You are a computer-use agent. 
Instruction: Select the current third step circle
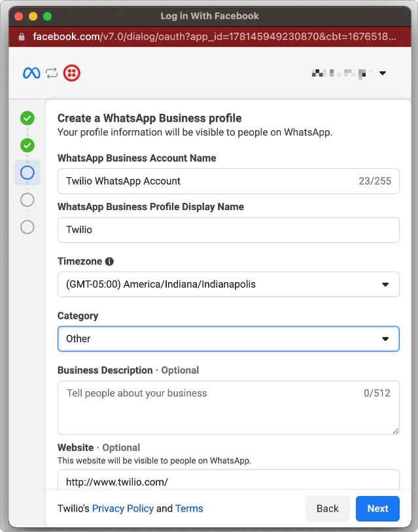tap(27, 173)
